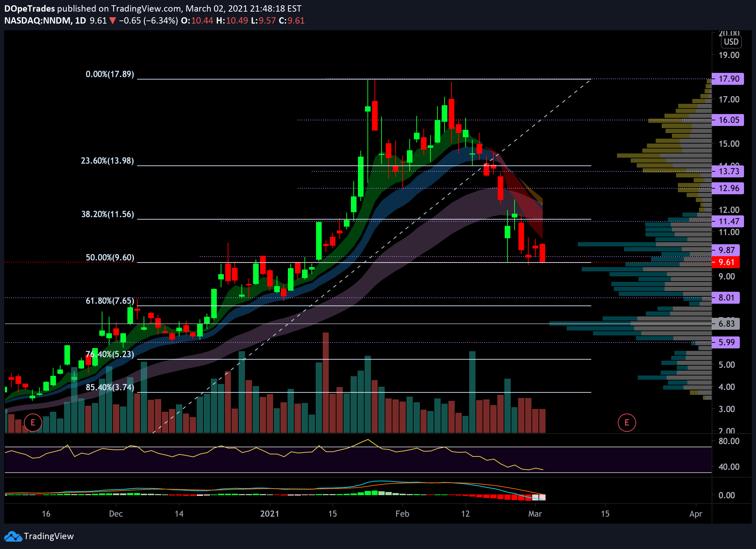Image resolution: width=756 pixels, height=549 pixels.
Task: Select the 17.90 price label
Action: pyautogui.click(x=728, y=79)
